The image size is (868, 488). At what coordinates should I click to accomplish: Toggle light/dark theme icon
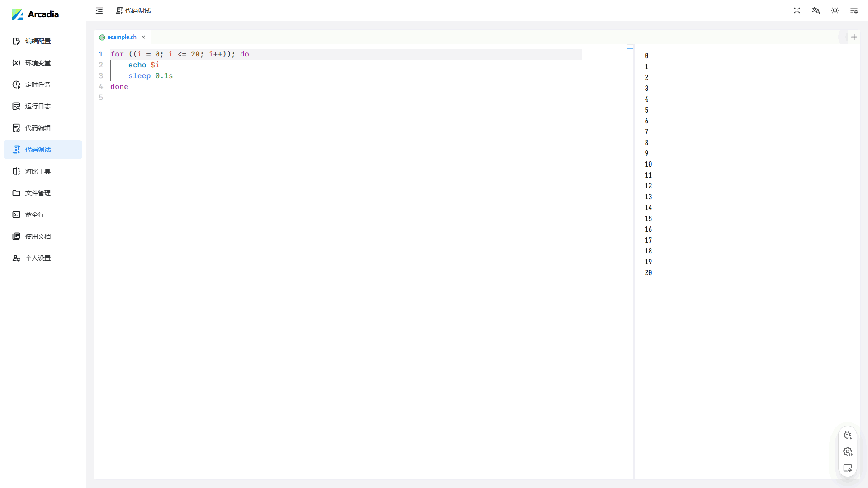tap(835, 10)
